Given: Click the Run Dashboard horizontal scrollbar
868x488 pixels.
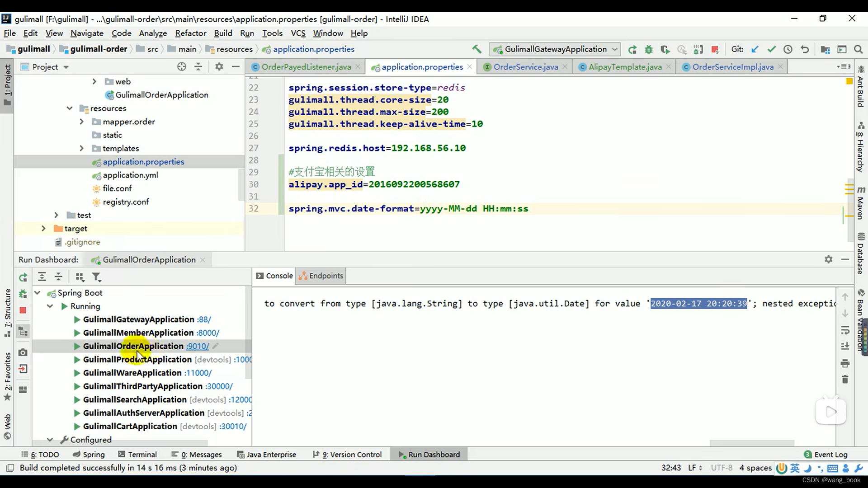Looking at the screenshot, I should (120, 443).
